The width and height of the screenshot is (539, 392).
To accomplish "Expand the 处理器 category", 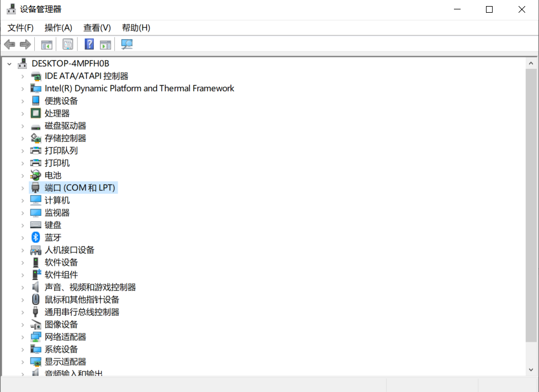I will (x=23, y=113).
